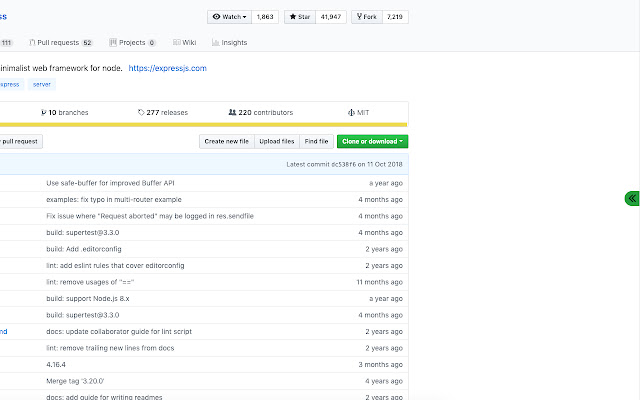Click "4 years ago" timestamp

[x=384, y=381]
